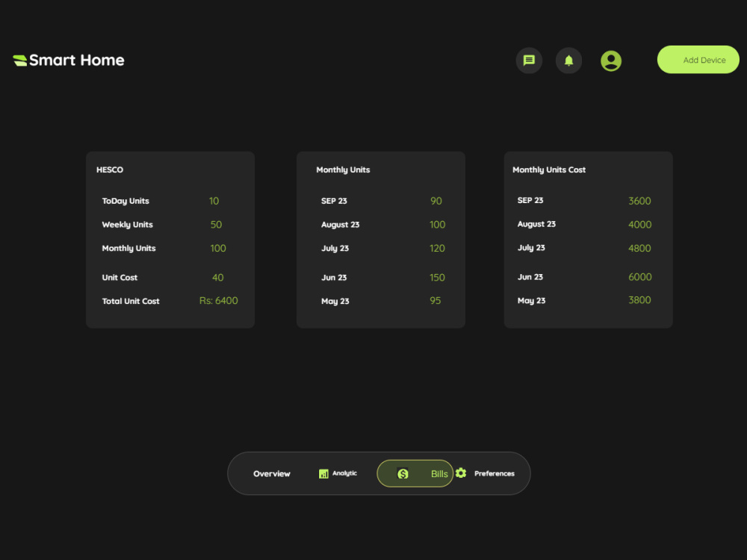Open notifications bell icon
747x560 pixels.
[x=568, y=60]
